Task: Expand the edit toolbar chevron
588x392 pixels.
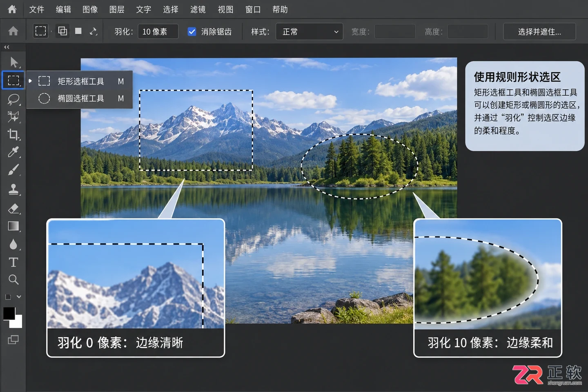Action: [x=19, y=297]
